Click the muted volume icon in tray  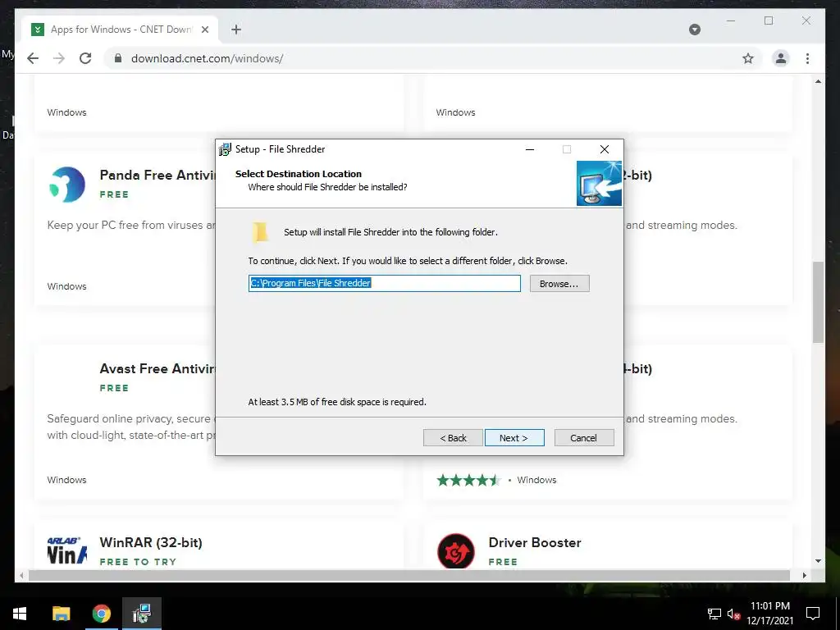click(733, 614)
